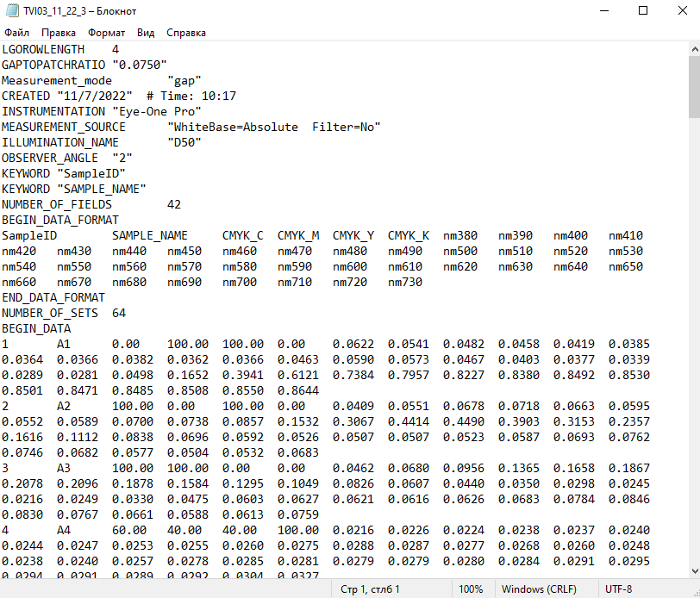700x598 pixels.
Task: Click the sample name A1
Action: [x=64, y=344]
